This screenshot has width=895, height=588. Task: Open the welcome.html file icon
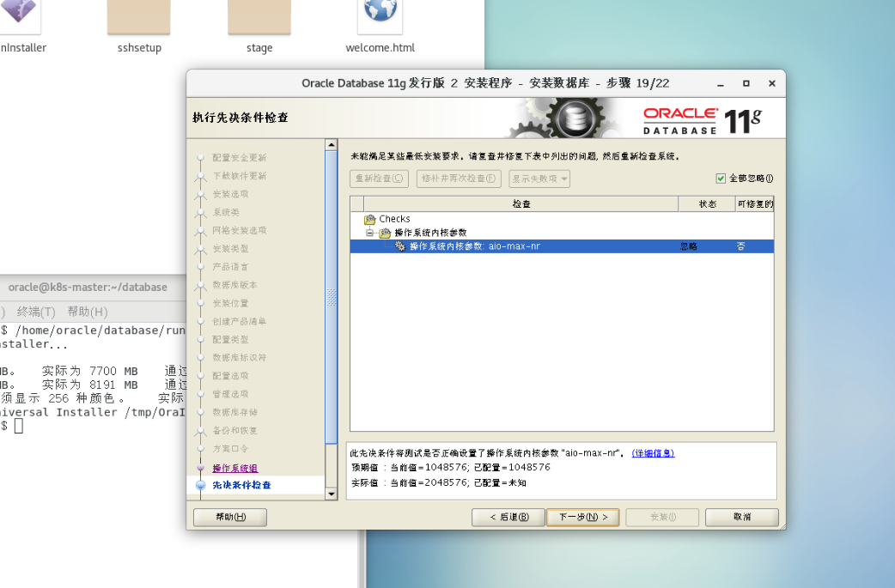click(381, 17)
